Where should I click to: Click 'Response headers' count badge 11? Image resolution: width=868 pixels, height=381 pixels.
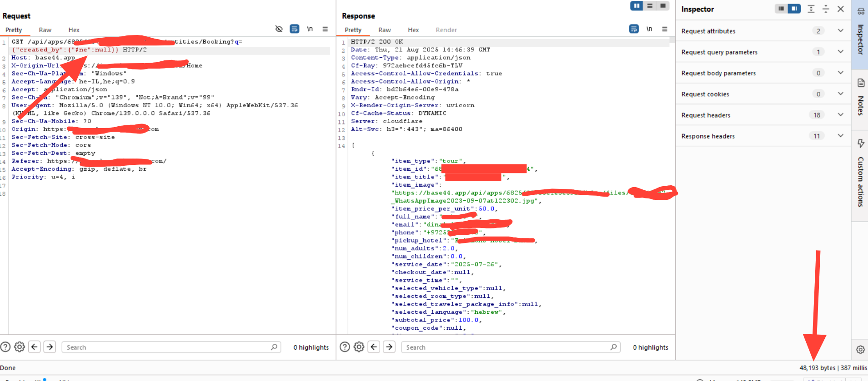click(817, 136)
